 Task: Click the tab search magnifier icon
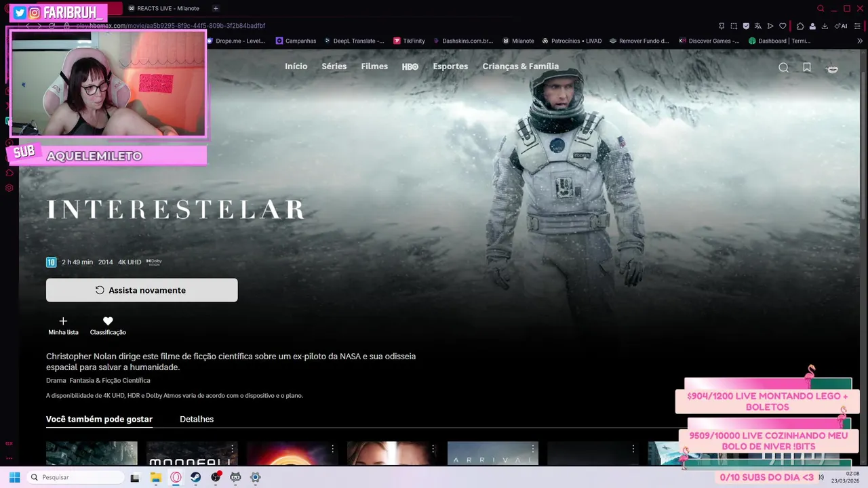pos(821,8)
